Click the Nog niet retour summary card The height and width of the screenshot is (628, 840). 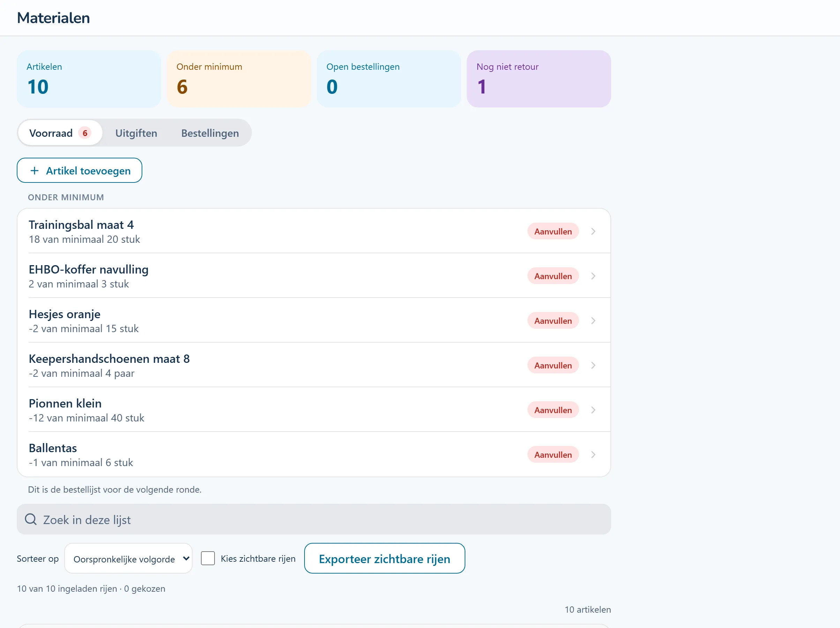(x=539, y=78)
